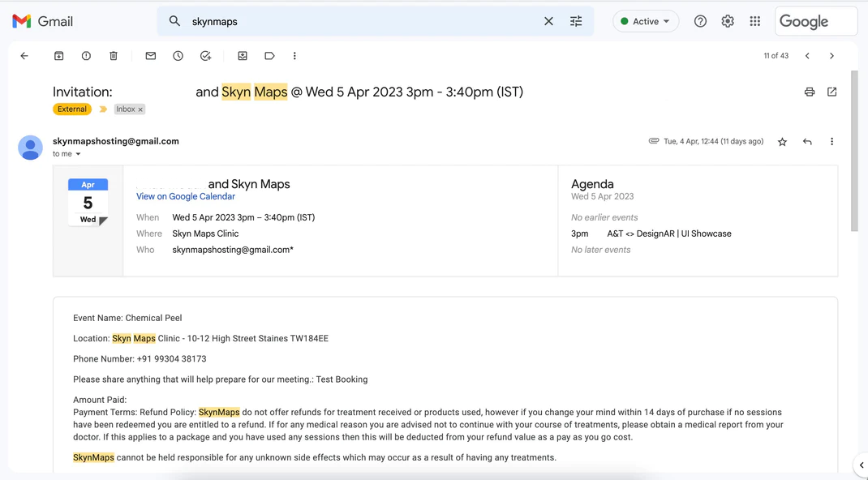Archive this email using the archive icon

click(58, 56)
